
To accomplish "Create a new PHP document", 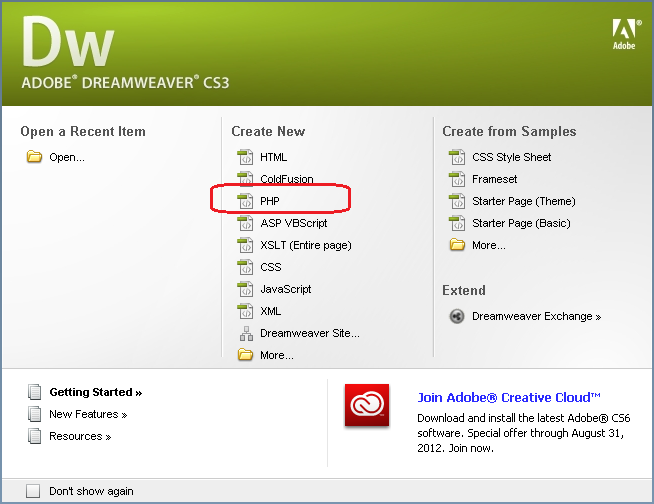I will (x=270, y=201).
